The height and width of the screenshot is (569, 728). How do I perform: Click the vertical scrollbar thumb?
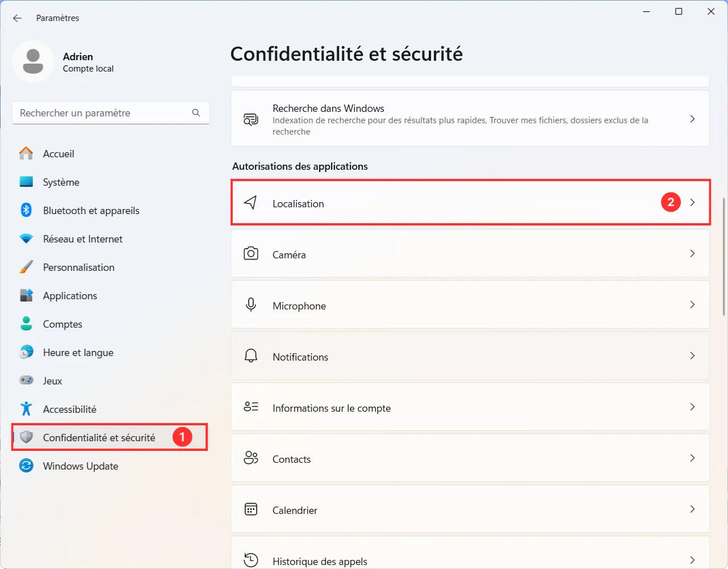[723, 256]
